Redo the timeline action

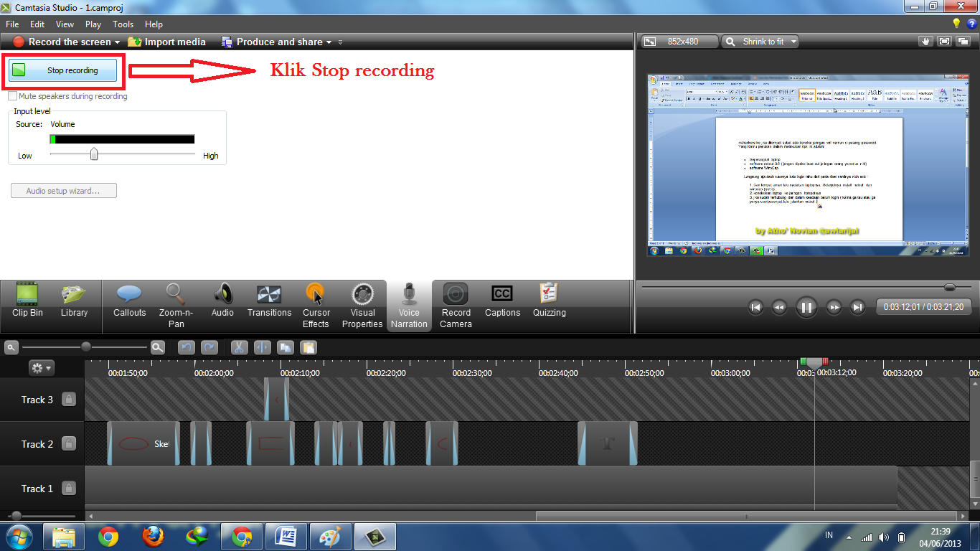[209, 347]
